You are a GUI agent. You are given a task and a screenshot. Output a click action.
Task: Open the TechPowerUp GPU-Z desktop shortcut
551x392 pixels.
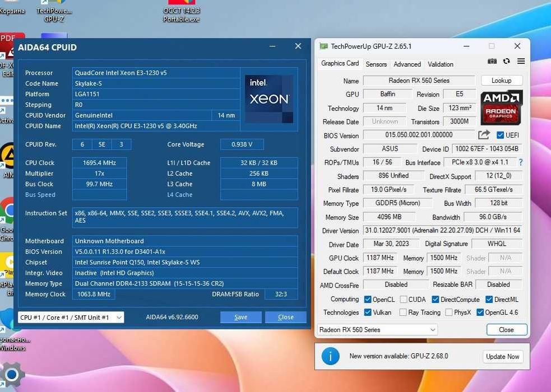54,11
